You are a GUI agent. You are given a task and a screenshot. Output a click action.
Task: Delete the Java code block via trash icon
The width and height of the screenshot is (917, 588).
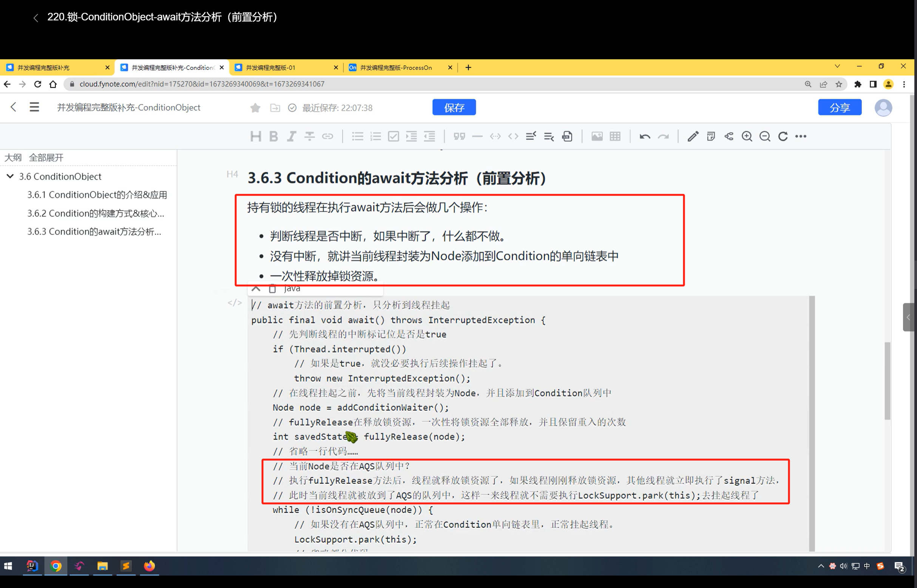[x=272, y=288]
